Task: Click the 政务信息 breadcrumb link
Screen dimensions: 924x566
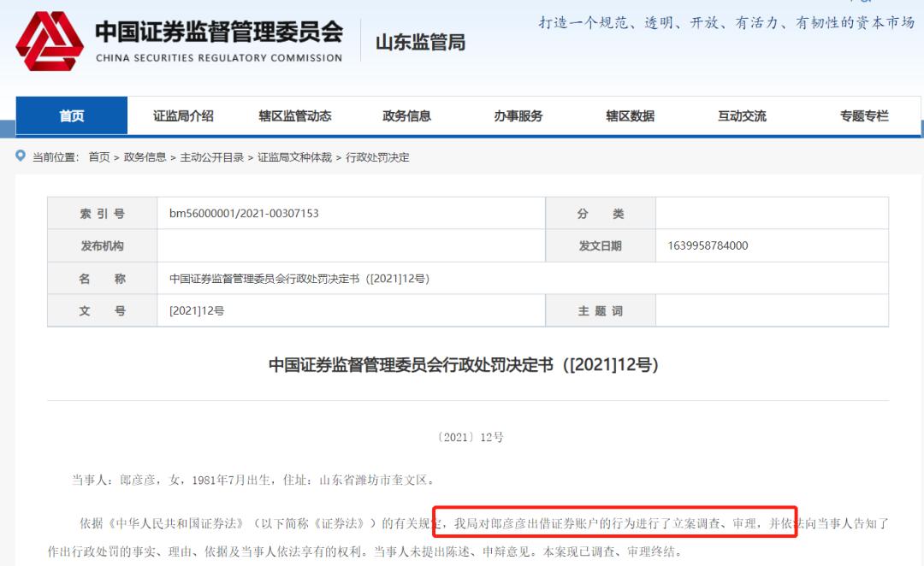Action: 145,157
